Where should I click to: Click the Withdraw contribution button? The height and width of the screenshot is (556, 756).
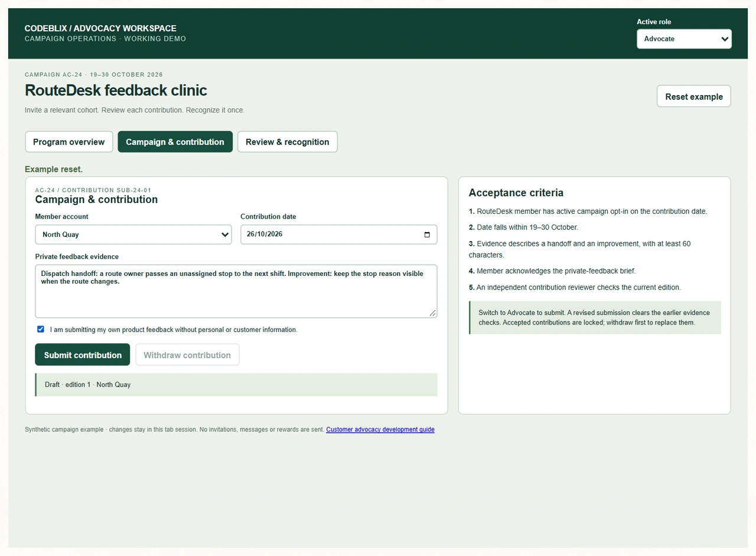pyautogui.click(x=187, y=355)
